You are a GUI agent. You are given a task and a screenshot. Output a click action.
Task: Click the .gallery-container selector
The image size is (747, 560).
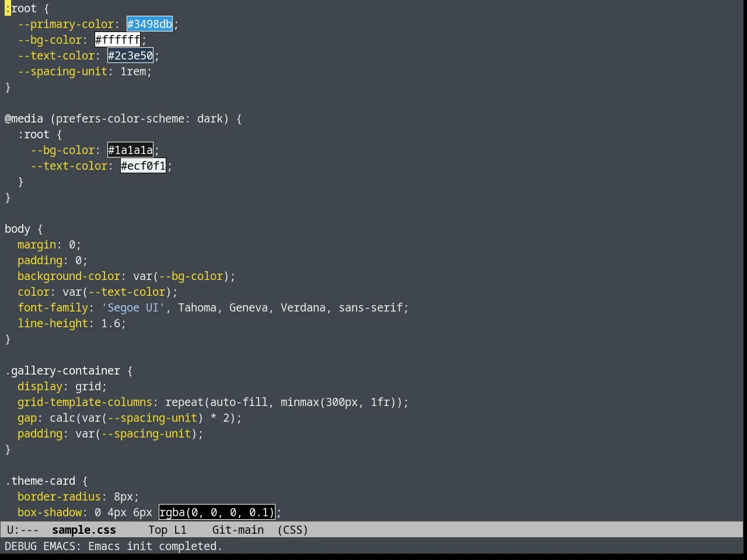coord(62,370)
